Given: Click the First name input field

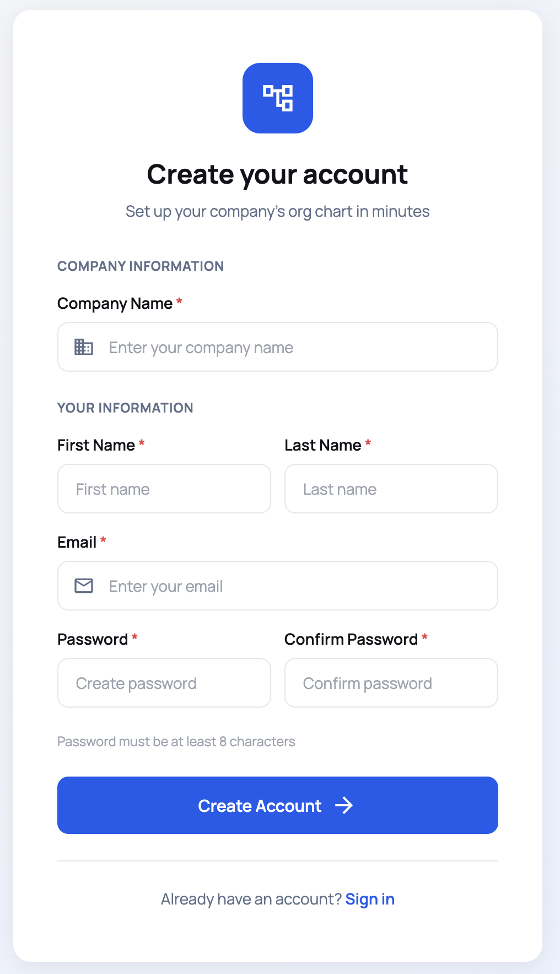Looking at the screenshot, I should tap(164, 489).
